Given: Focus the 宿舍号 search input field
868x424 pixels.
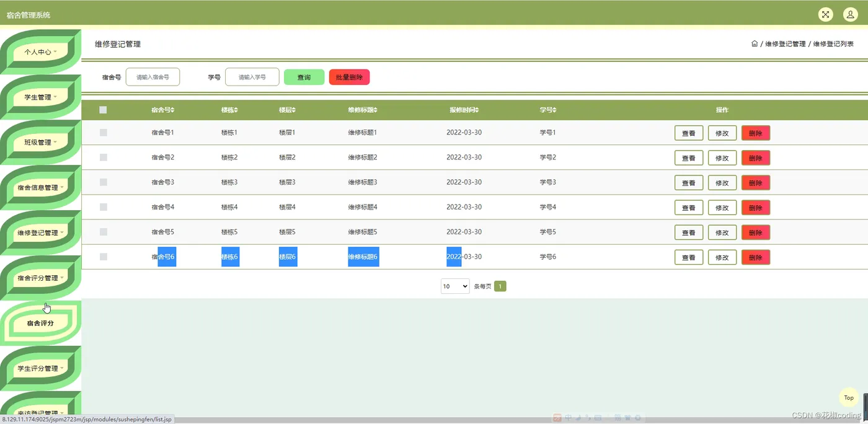Looking at the screenshot, I should tap(153, 77).
